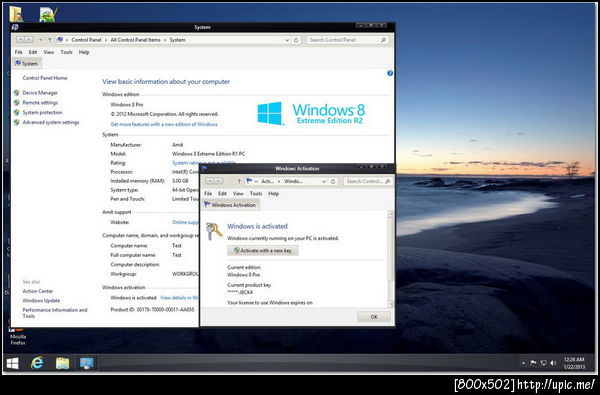Open green desktop icon beside folder
The image size is (600, 395).
click(x=49, y=14)
